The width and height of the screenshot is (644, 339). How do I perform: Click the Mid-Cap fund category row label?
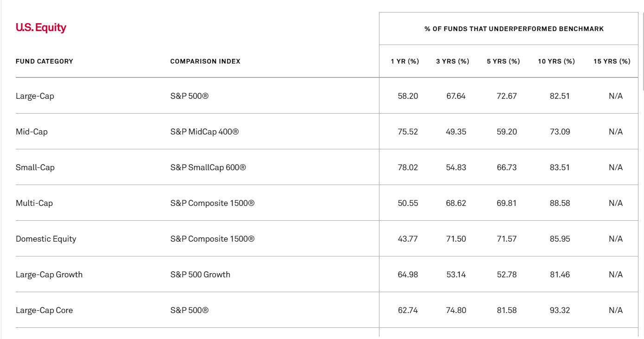click(x=32, y=132)
